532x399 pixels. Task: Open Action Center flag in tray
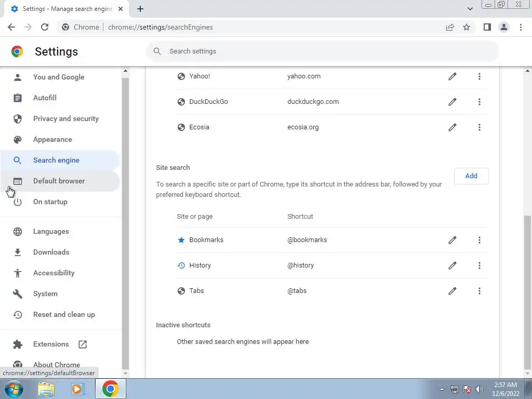[467, 389]
